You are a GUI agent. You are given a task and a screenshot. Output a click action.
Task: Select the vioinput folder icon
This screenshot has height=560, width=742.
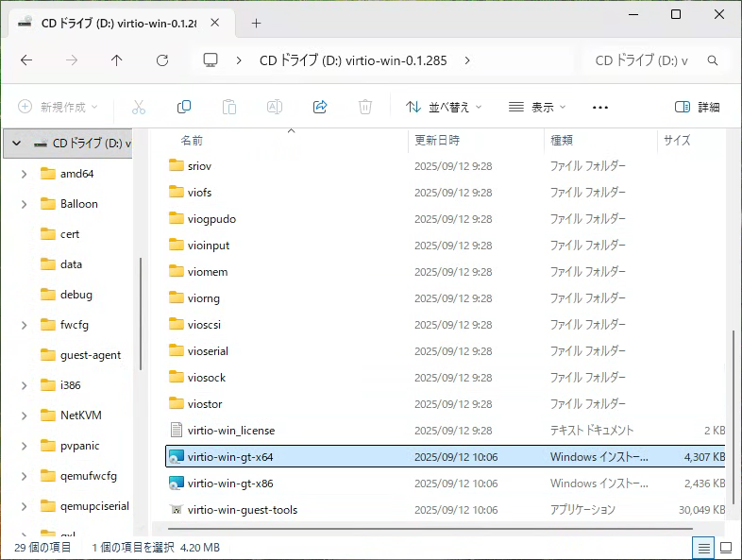click(176, 246)
